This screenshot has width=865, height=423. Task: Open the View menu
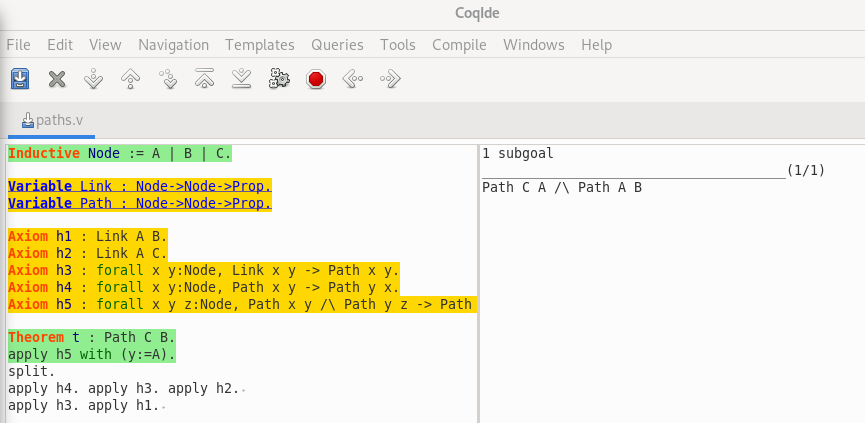(x=105, y=45)
